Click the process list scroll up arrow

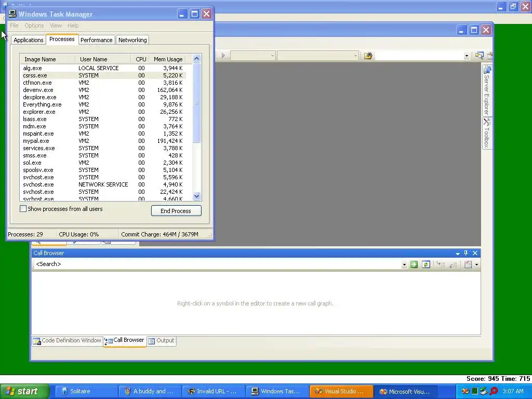pos(197,59)
